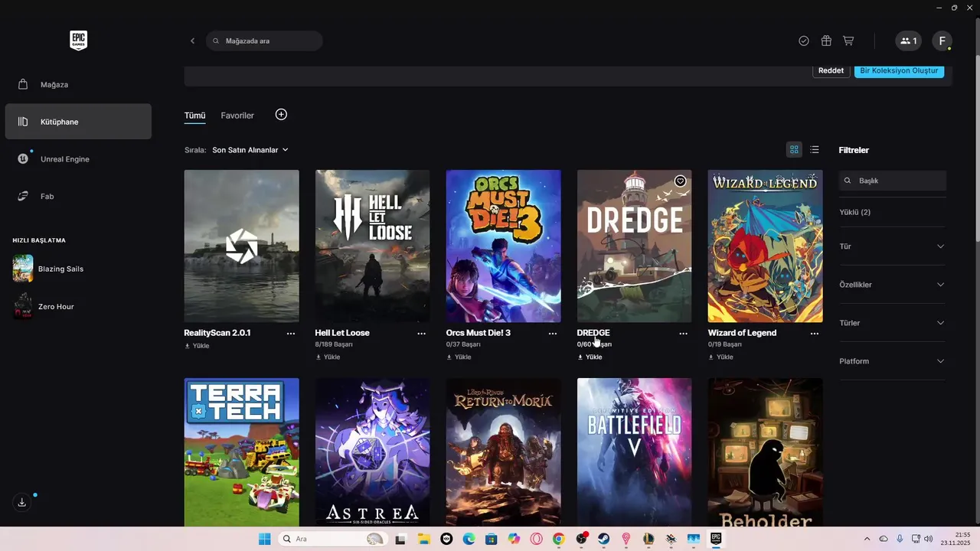Open more options for DREDGE

point(684,334)
